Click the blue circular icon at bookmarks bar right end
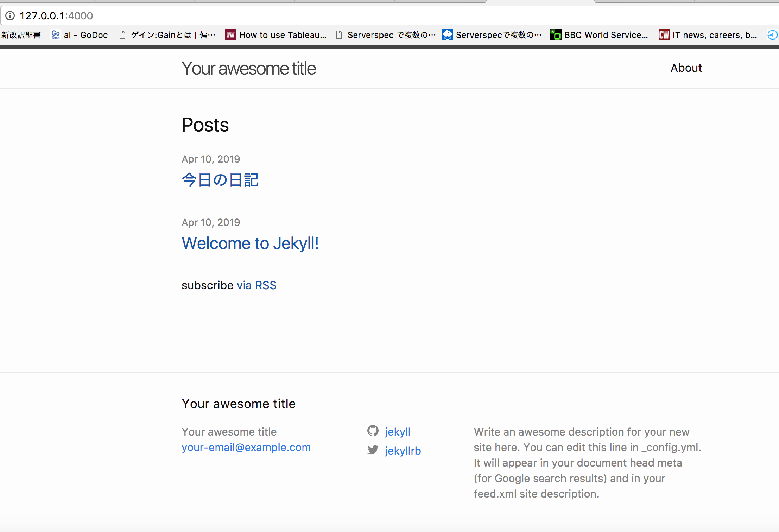Screen dimensions: 779x532 pos(772,34)
